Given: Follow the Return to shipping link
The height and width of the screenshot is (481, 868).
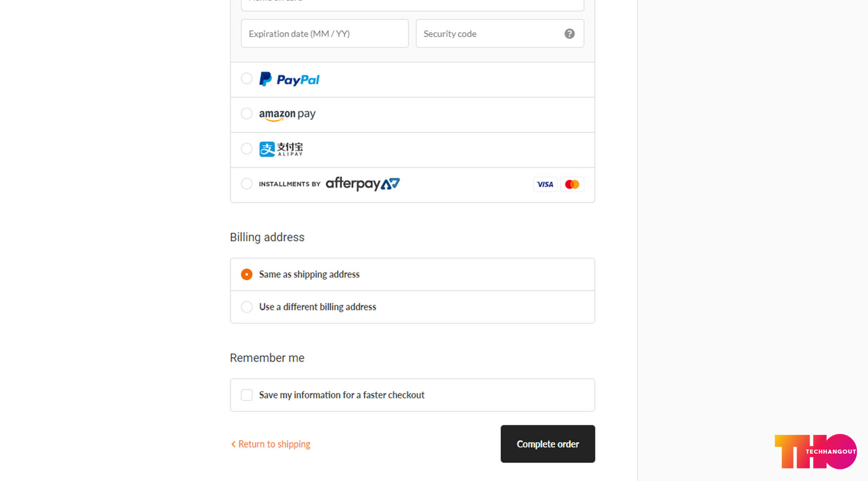Looking at the screenshot, I should click(x=274, y=444).
